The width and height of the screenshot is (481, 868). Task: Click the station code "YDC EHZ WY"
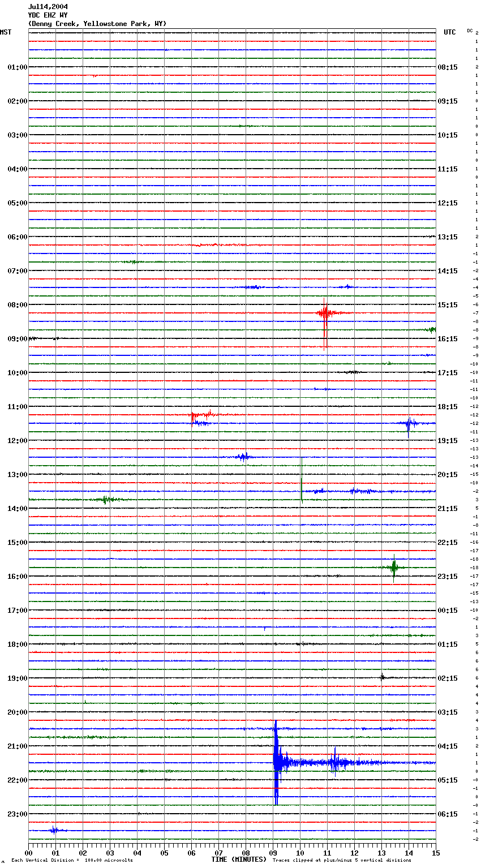click(x=48, y=15)
